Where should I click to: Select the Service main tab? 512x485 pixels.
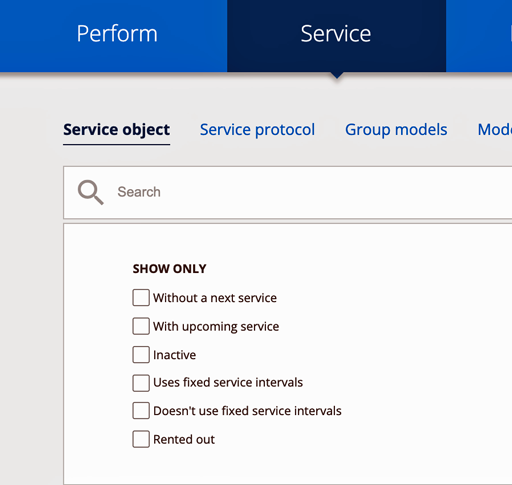tap(336, 34)
